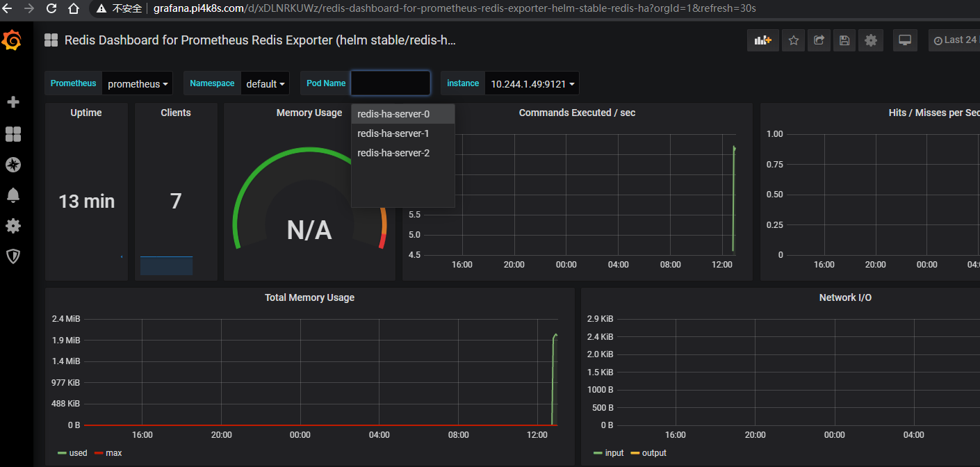Select redis-ha-server-0 from pod list
The width and height of the screenshot is (980, 467).
(403, 114)
